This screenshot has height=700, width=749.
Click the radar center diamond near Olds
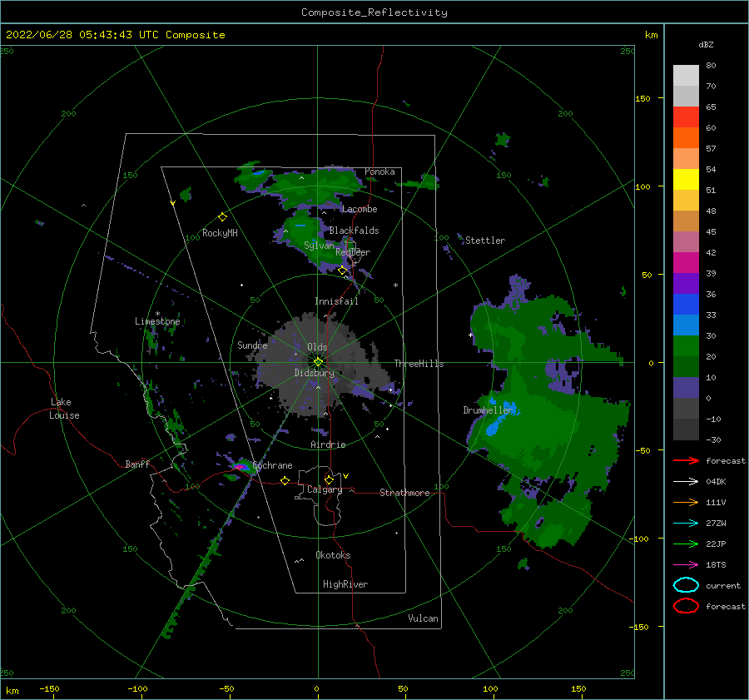pos(318,362)
